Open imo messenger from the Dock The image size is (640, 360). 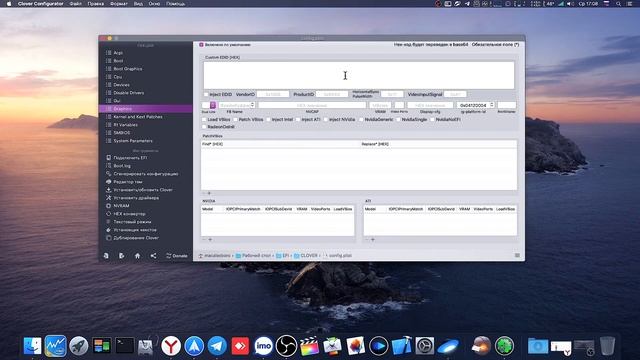(263, 346)
